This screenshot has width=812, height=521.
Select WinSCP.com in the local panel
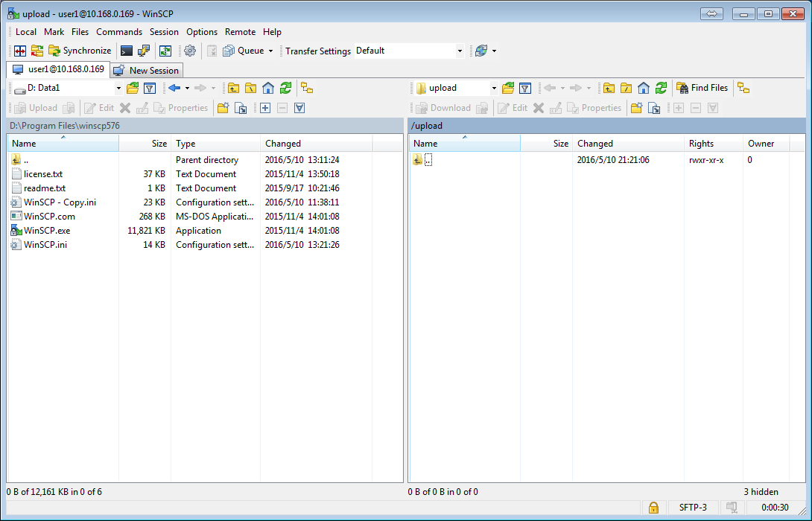(49, 217)
